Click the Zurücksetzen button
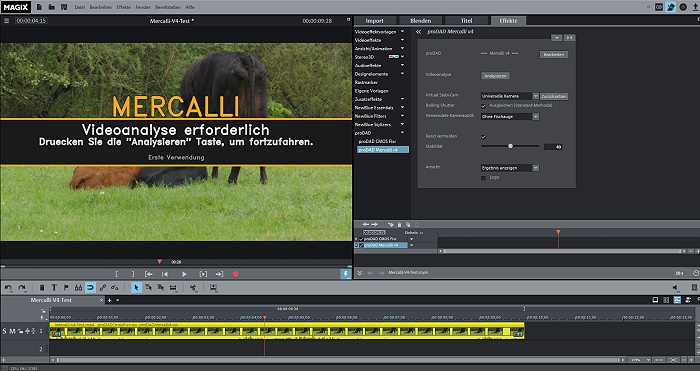Viewport: 700px width, 371px height. 554,96
